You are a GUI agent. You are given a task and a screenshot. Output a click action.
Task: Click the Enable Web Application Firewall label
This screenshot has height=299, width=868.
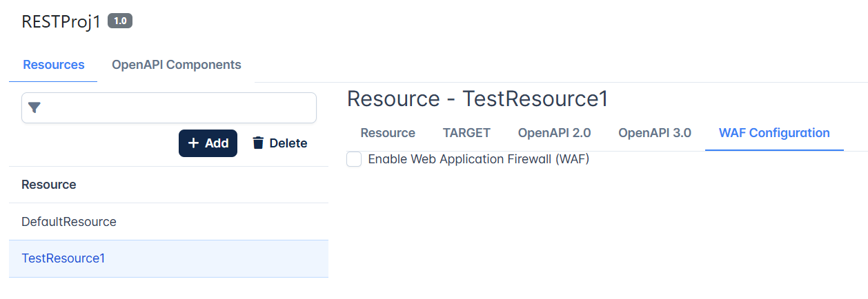[478, 159]
